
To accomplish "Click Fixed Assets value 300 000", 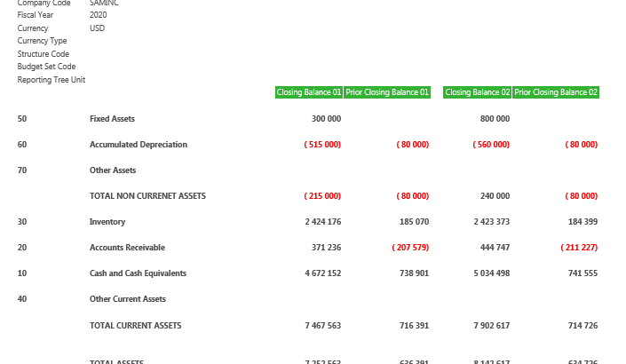I will pyautogui.click(x=326, y=119).
